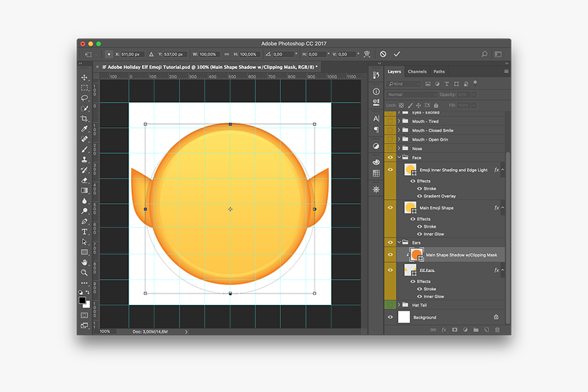Screen dimensions: 588x392
Task: Select the Layers tab
Action: click(394, 71)
